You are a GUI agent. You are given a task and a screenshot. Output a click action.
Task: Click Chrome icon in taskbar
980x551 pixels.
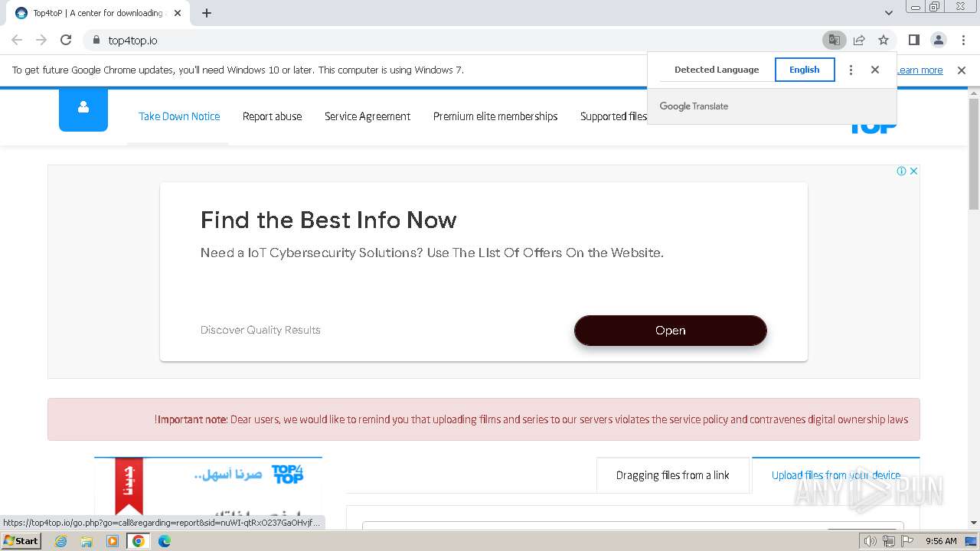pos(138,541)
